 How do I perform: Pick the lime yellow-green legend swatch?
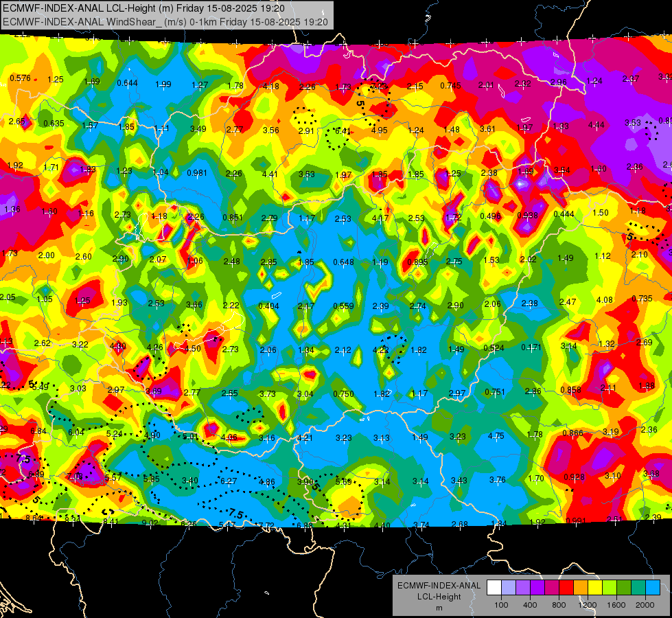pyautogui.click(x=610, y=588)
